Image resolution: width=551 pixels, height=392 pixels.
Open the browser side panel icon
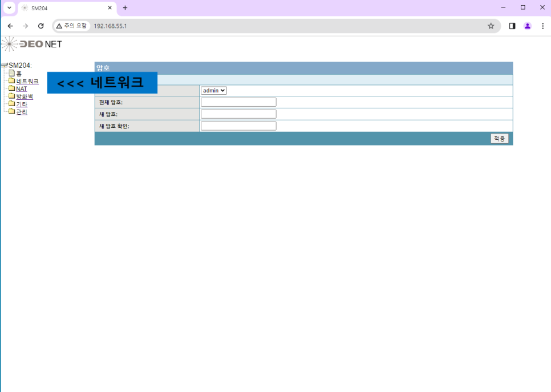pos(512,26)
